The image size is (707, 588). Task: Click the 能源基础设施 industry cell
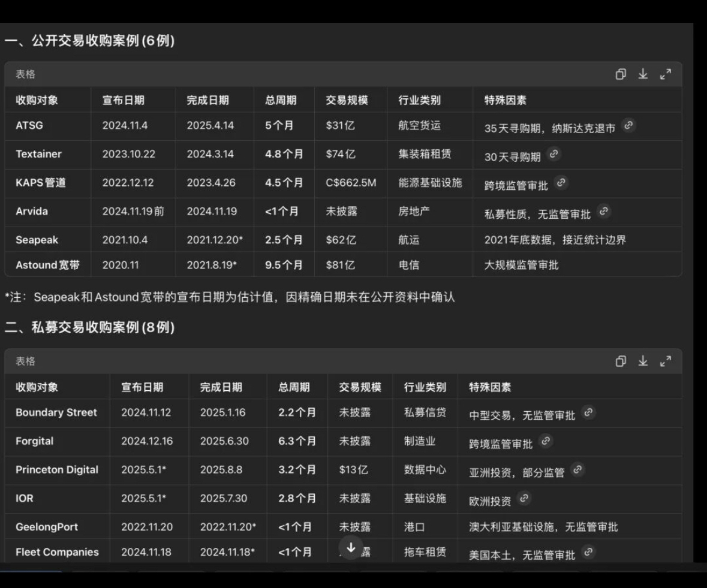coord(430,182)
